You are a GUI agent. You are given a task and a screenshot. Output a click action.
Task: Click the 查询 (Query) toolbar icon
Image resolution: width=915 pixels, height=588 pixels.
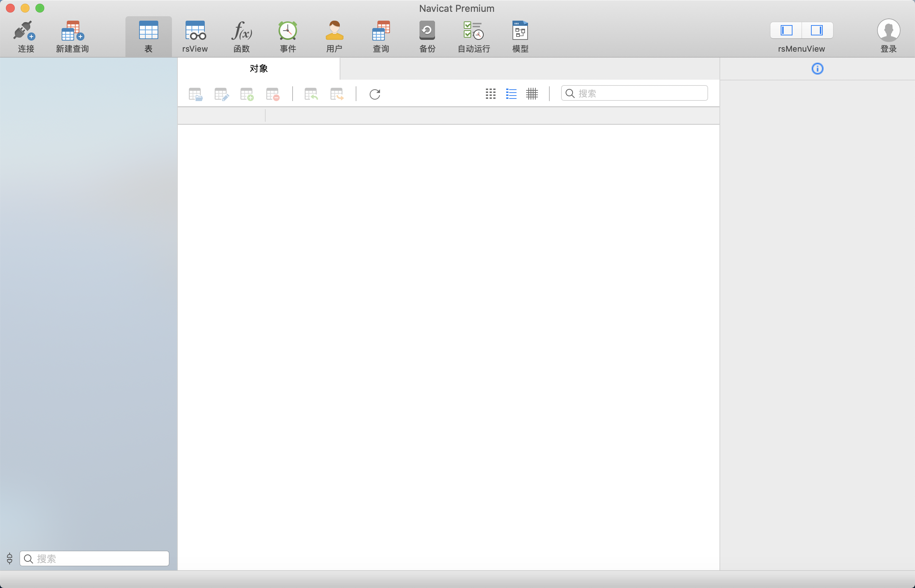pos(381,31)
